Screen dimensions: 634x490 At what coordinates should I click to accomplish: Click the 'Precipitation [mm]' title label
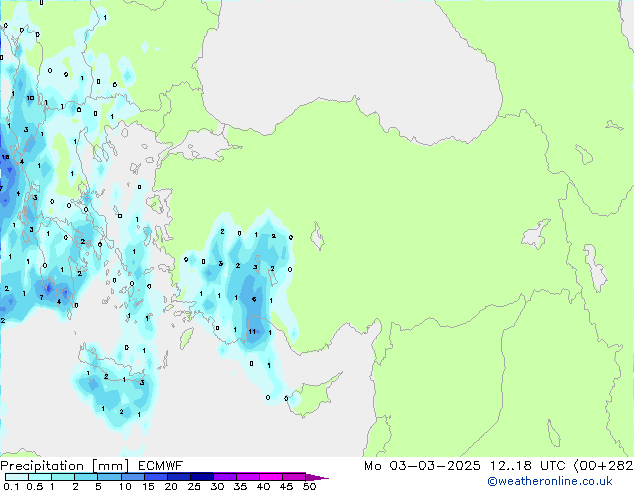click(65, 466)
